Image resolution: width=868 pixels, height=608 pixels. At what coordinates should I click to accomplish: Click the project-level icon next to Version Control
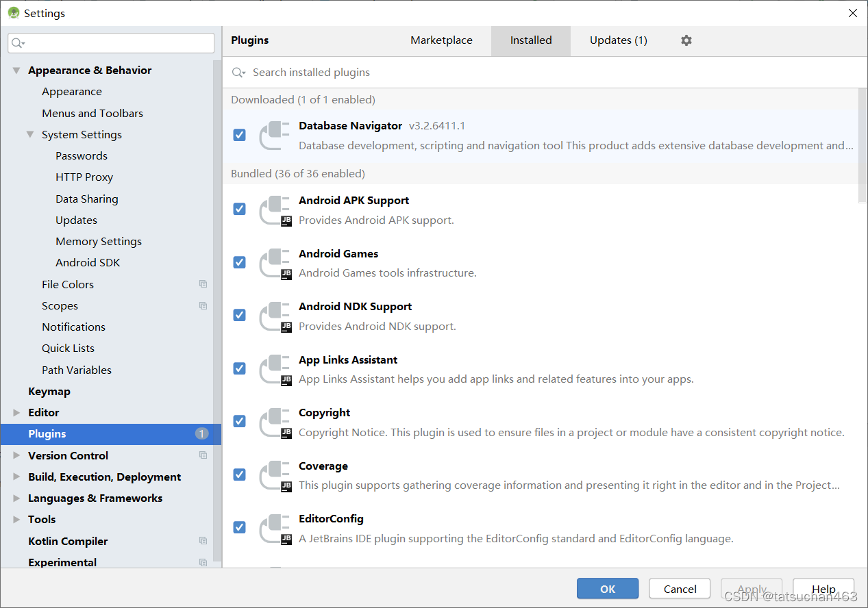click(x=203, y=455)
